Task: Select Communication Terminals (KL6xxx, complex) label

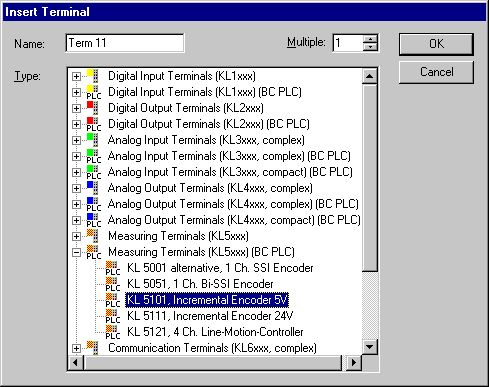Action: point(212,348)
